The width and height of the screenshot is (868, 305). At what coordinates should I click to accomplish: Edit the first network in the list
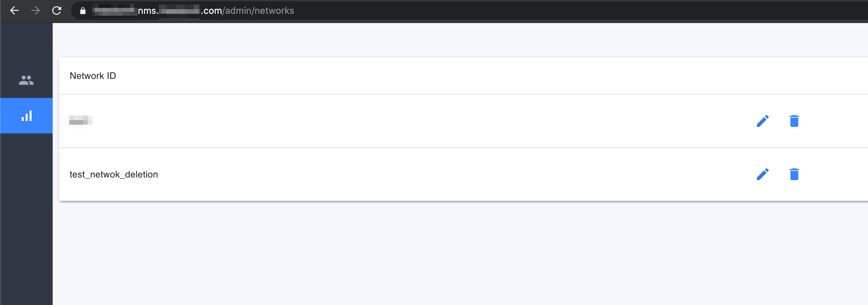763,121
